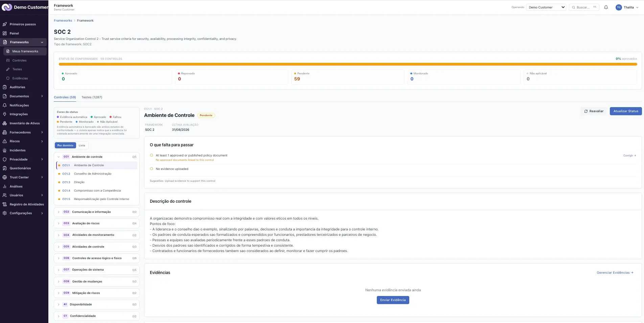Open the Testes (1287) tab

[92, 97]
